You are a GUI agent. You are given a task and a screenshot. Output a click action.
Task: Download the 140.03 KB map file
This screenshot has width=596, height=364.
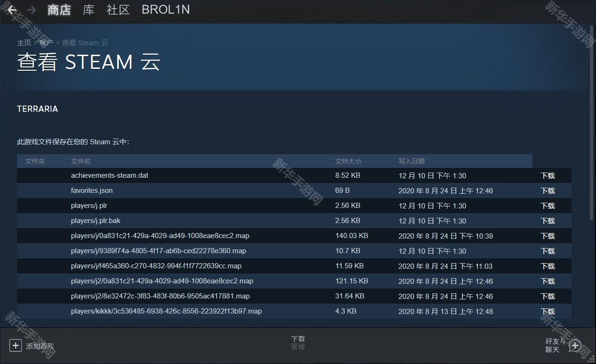pos(547,236)
